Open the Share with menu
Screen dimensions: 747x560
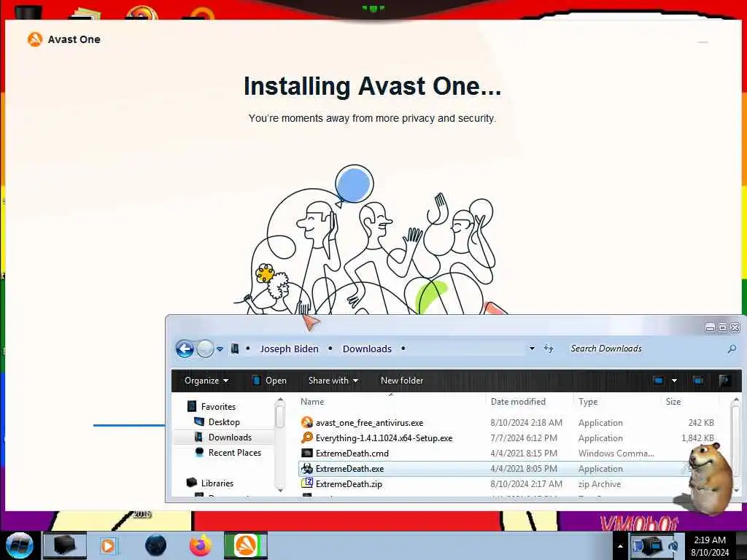click(x=333, y=381)
